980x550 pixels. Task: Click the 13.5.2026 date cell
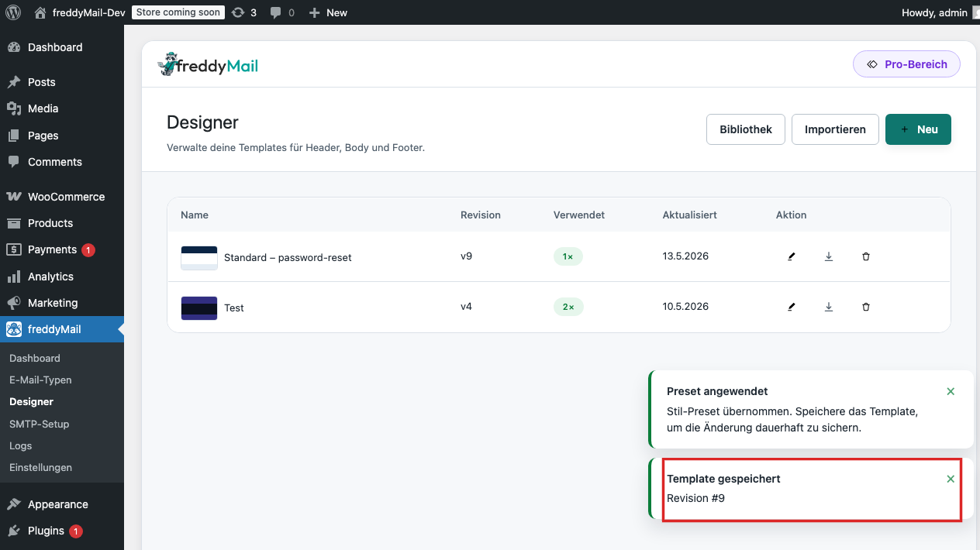(x=685, y=256)
